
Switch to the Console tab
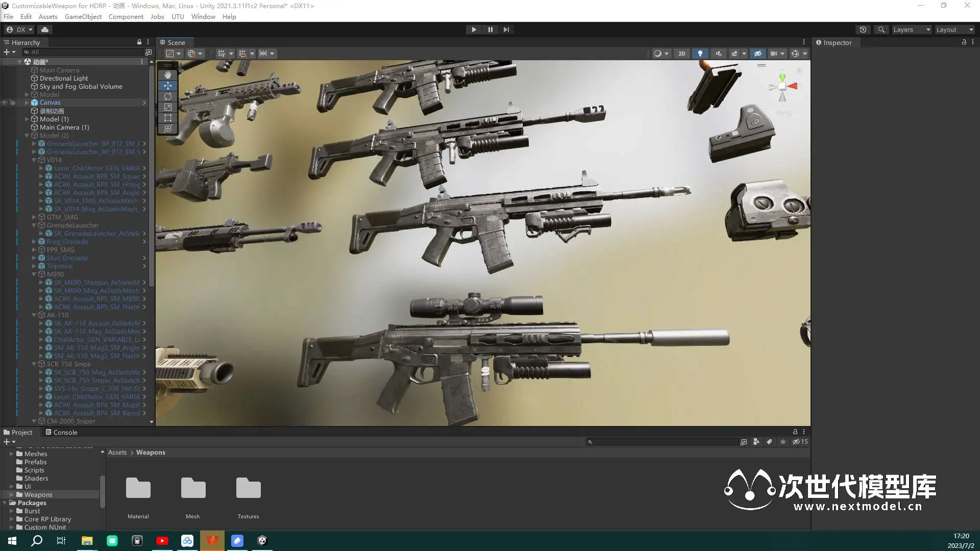click(61, 432)
